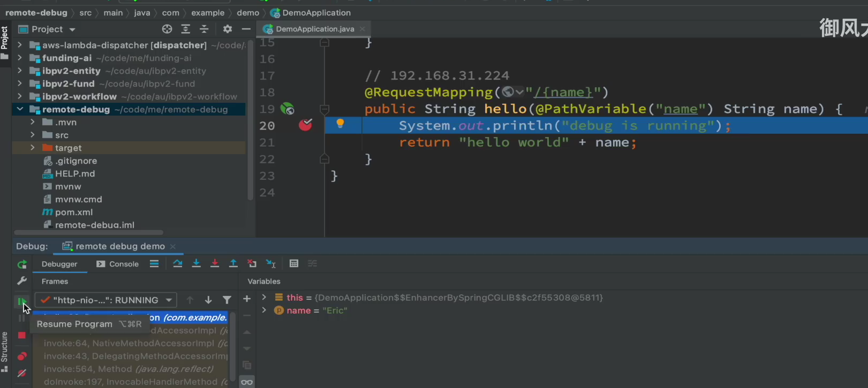Stop the debug session red square
Screen dimensions: 868x388
tap(22, 335)
